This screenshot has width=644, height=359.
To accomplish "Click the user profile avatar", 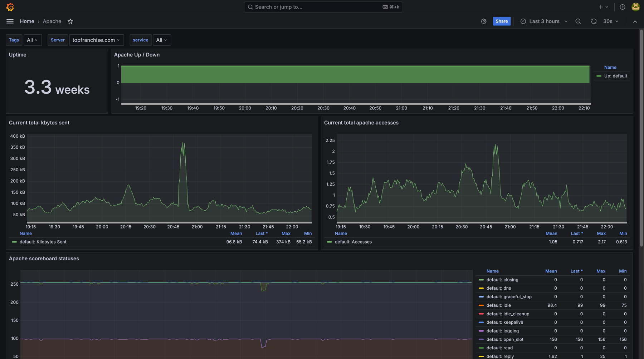I will pyautogui.click(x=635, y=7).
